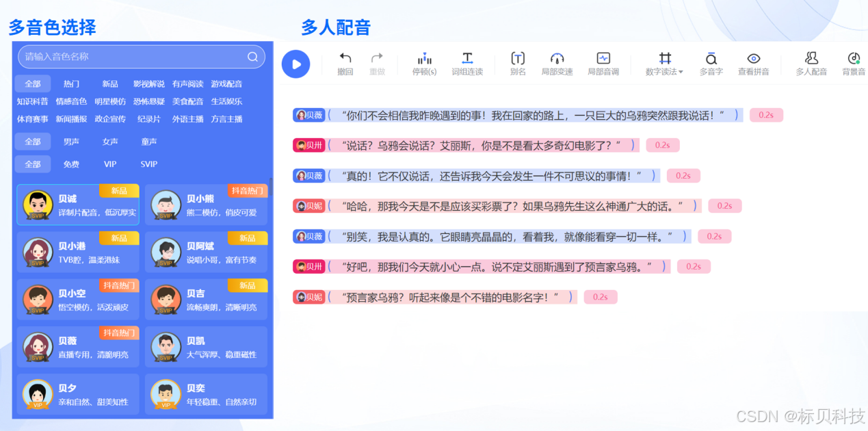The image size is (868, 431).
Task: Choose the 明星模仿 category
Action: [x=110, y=101]
